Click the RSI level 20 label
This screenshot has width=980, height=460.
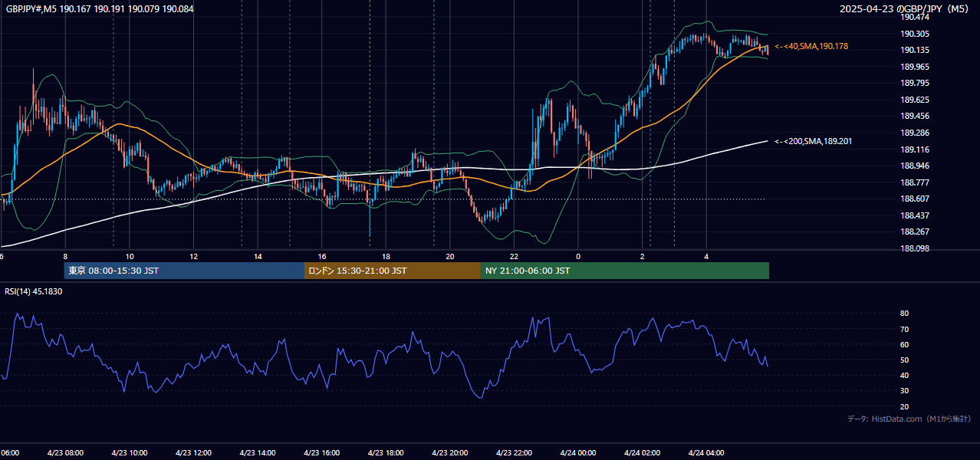click(x=905, y=406)
